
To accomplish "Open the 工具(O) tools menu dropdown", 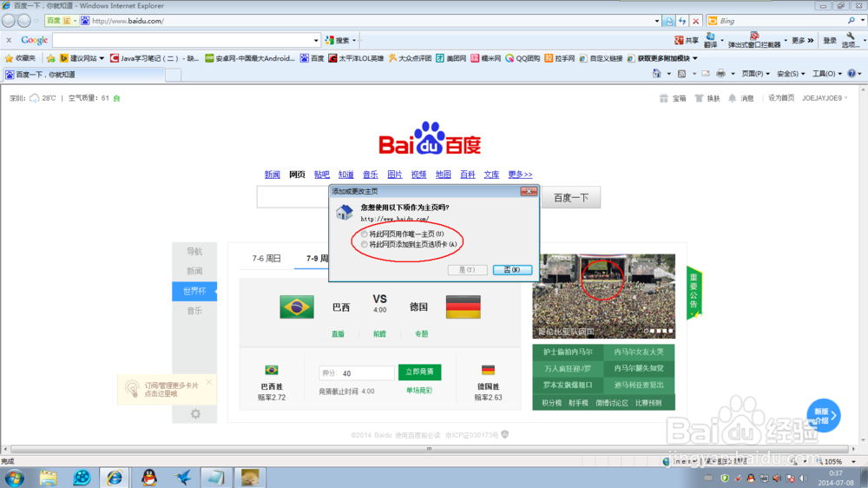I will (x=827, y=73).
